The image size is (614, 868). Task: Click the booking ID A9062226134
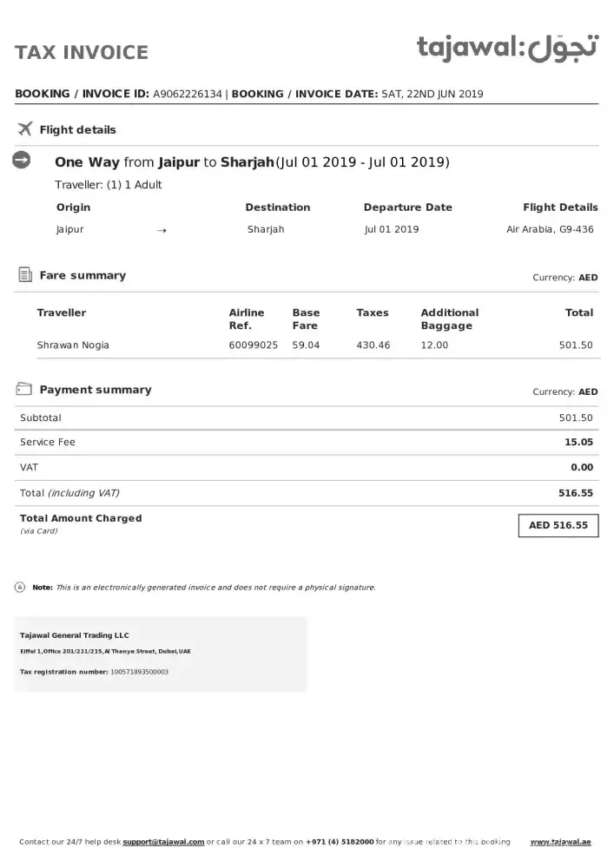(x=187, y=94)
